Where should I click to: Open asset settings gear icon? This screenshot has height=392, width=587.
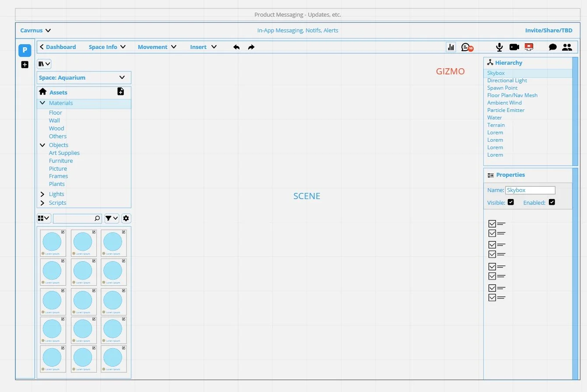click(126, 218)
